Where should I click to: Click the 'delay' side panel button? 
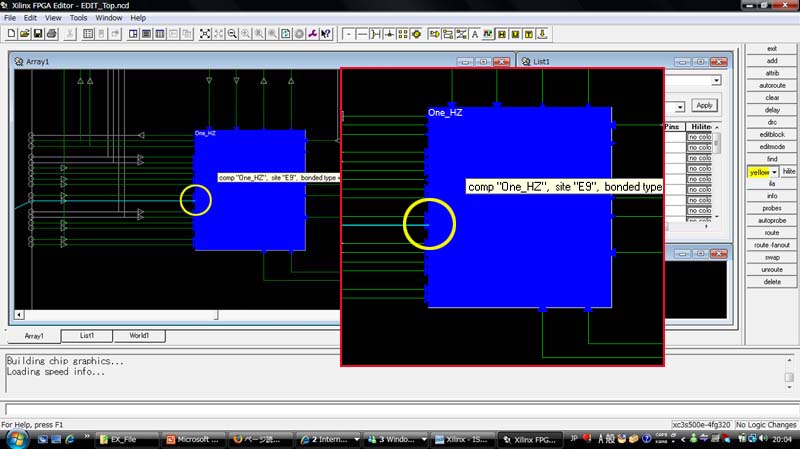[771, 110]
